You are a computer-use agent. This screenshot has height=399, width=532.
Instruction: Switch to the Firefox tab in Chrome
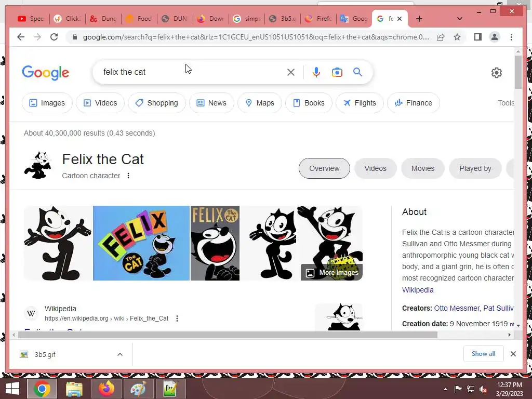(x=318, y=19)
